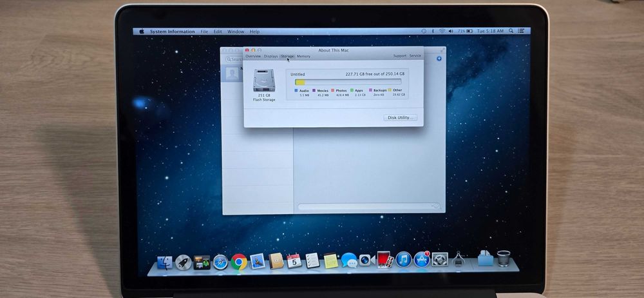Screen dimensions: 644x298
Task: Open the Edit menu
Action: click(x=218, y=32)
